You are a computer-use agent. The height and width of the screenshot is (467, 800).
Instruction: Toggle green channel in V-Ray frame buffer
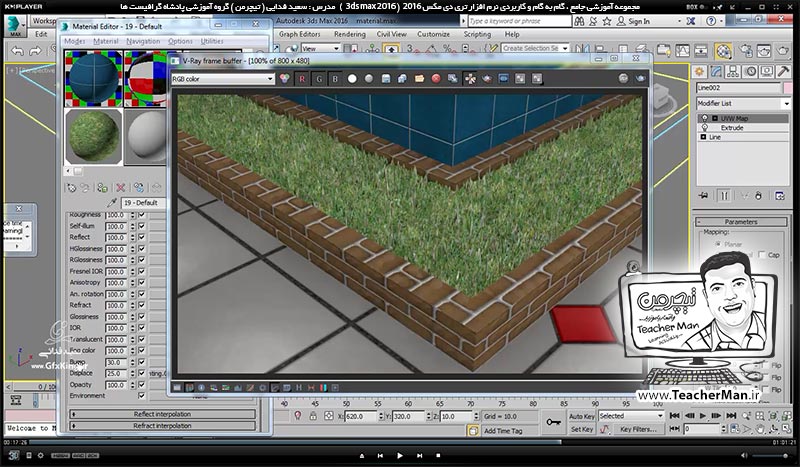[319, 79]
